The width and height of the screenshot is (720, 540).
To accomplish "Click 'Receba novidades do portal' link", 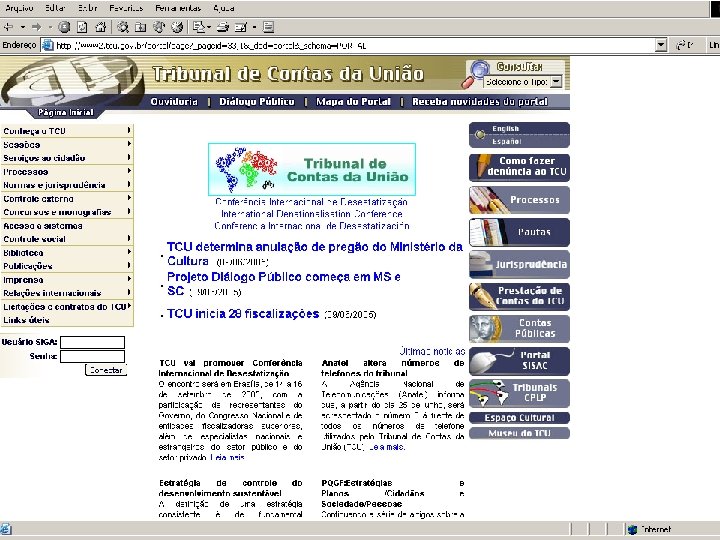I will pyautogui.click(x=480, y=101).
